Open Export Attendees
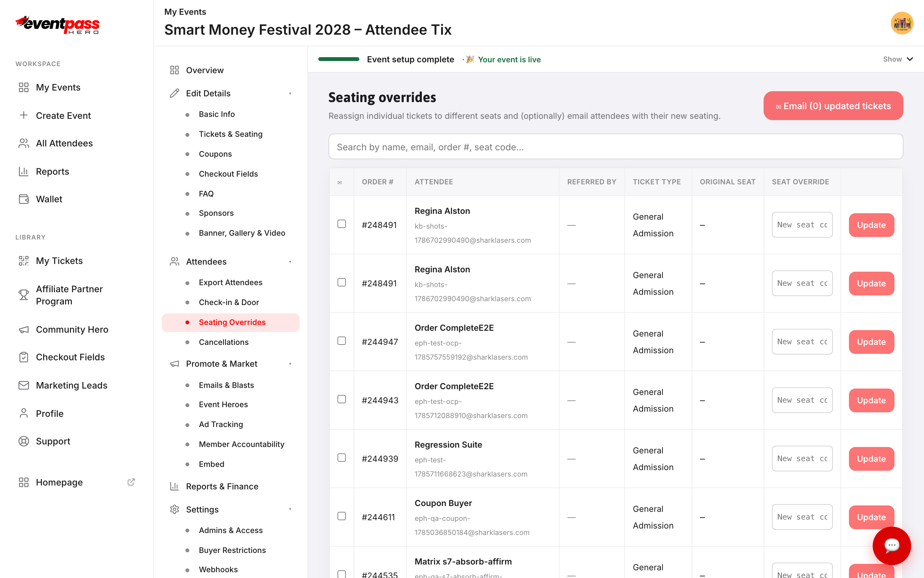 (231, 283)
